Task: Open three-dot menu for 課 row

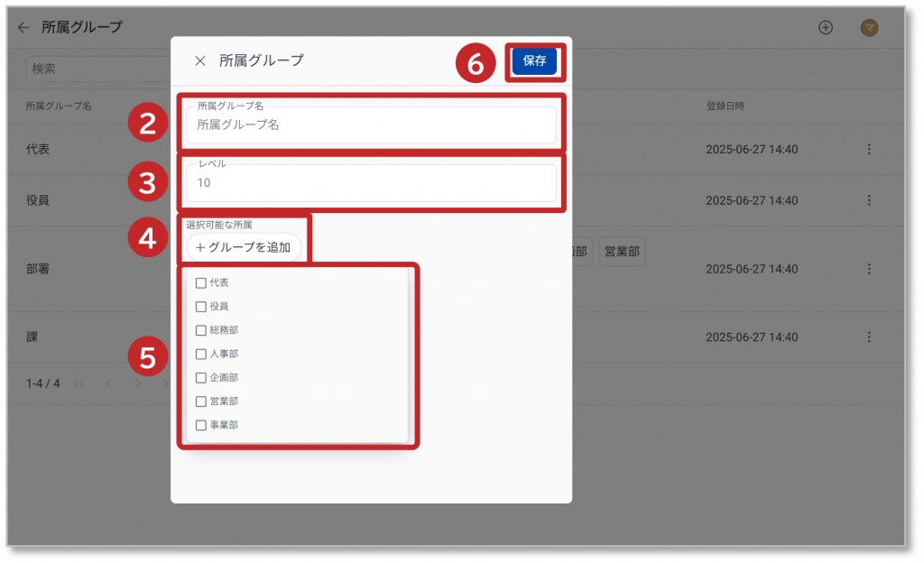Action: [x=869, y=337]
